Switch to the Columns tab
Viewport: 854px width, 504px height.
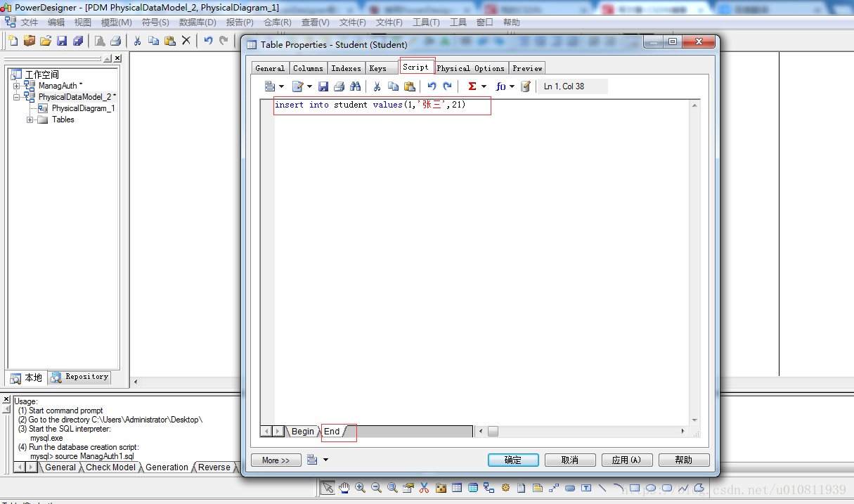(x=308, y=68)
